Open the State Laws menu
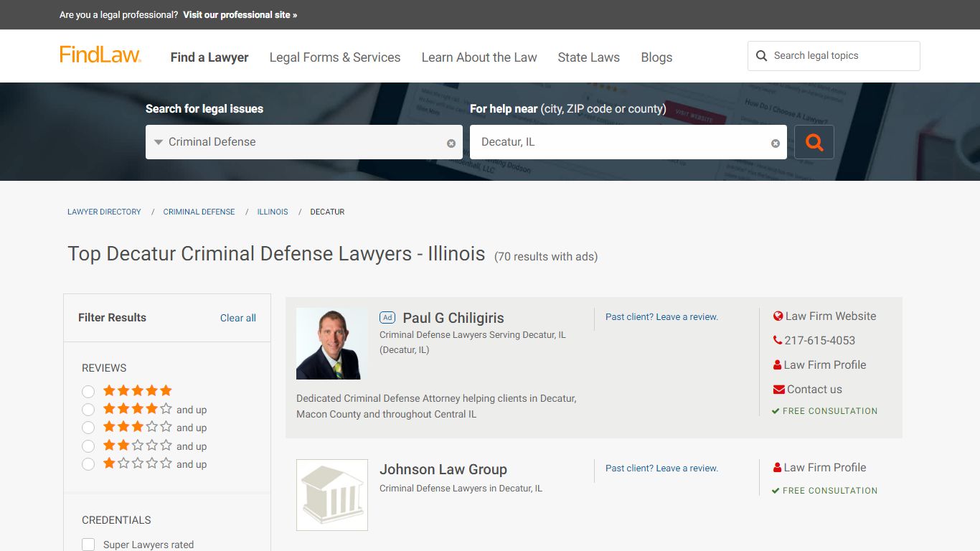 point(589,57)
